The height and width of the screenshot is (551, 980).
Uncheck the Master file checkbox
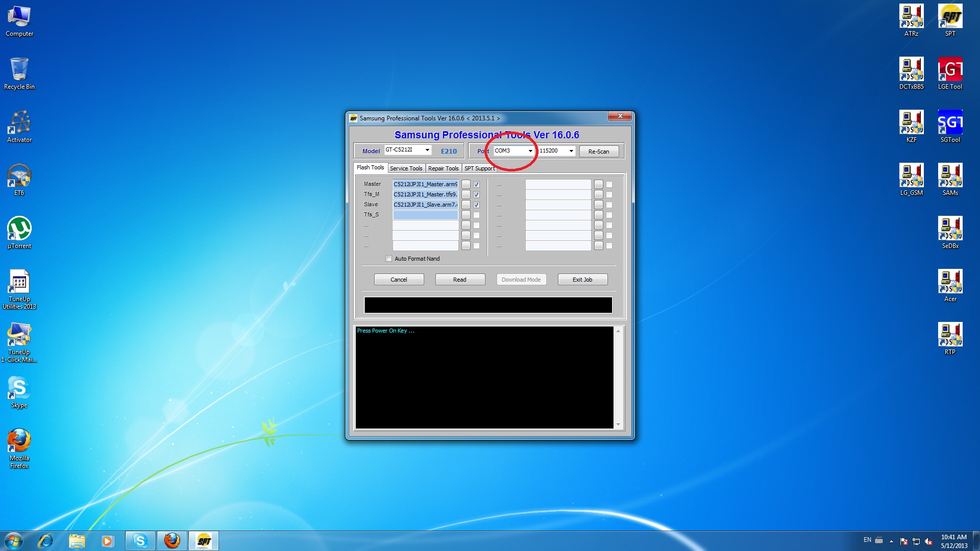click(476, 184)
